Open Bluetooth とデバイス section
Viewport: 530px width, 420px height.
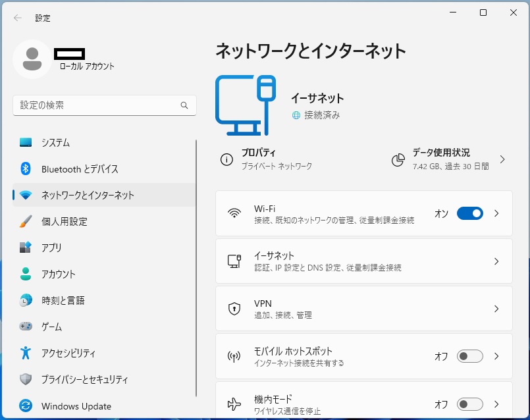[104, 169]
